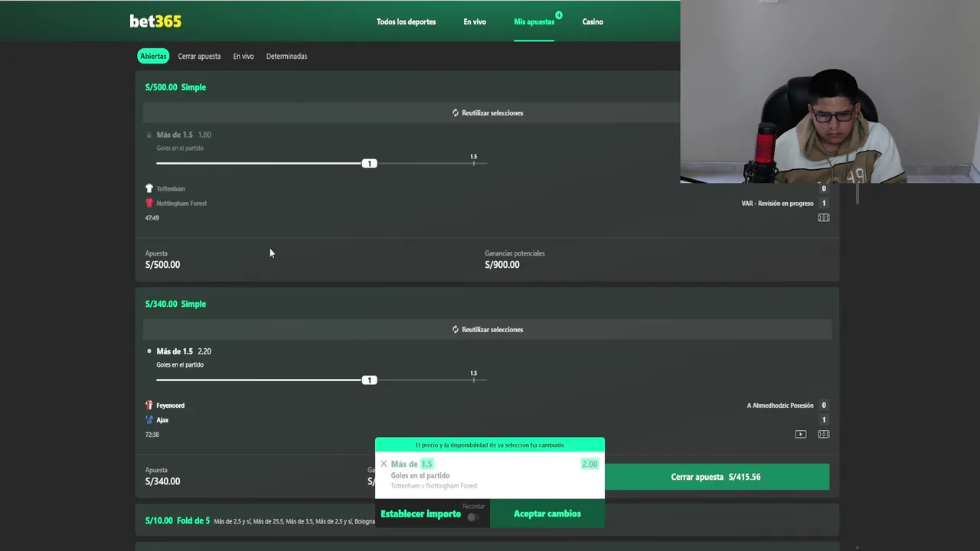Click the Feyenoord shirt icon
The image size is (980, 551).
(149, 405)
